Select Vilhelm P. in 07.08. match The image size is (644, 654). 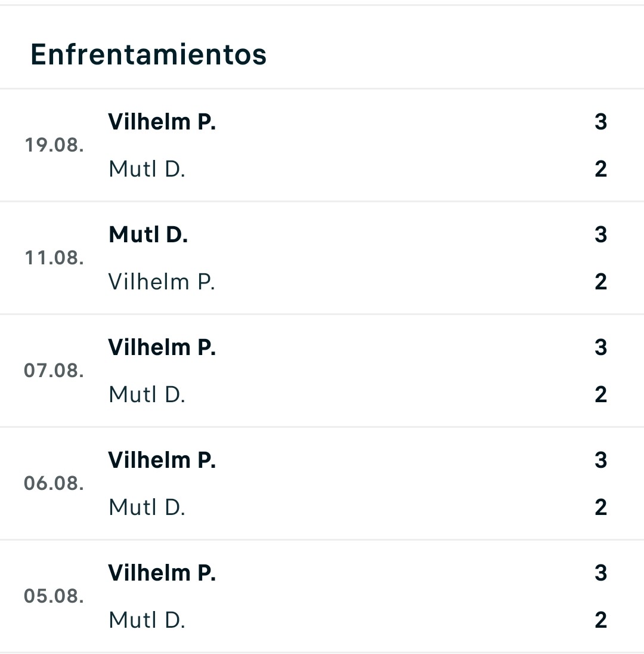(162, 347)
